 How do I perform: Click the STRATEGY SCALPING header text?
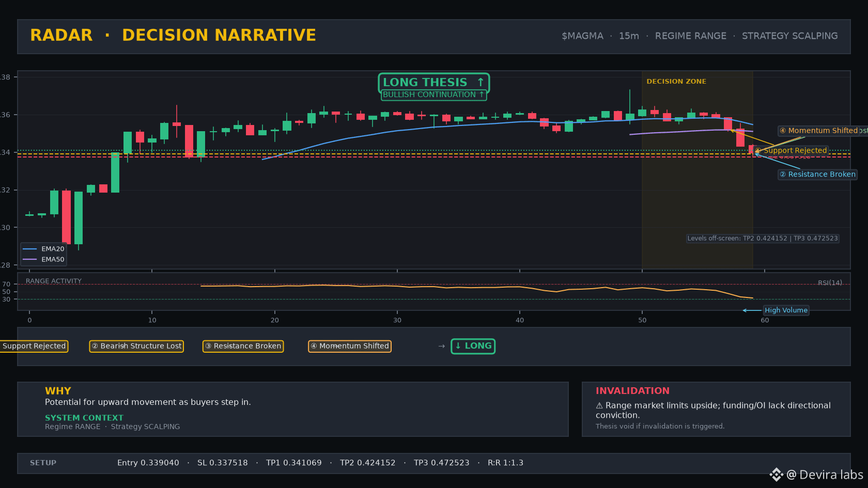pyautogui.click(x=790, y=36)
